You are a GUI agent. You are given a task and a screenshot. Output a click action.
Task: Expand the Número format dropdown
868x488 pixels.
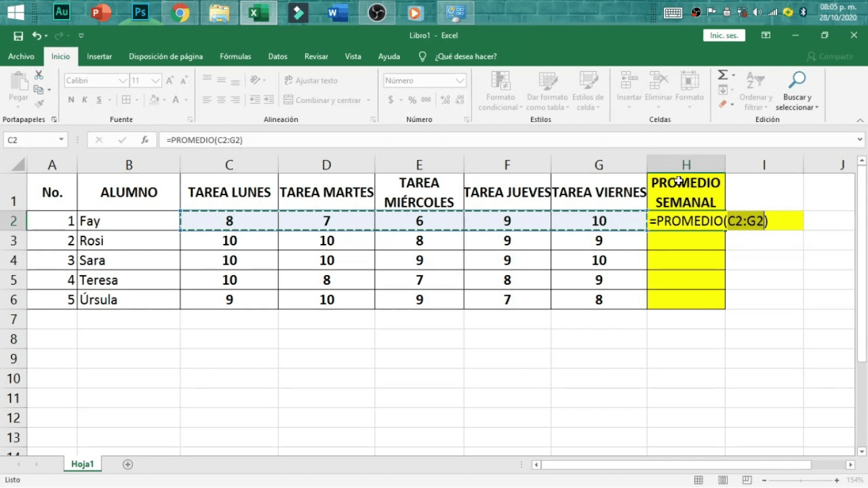[460, 81]
